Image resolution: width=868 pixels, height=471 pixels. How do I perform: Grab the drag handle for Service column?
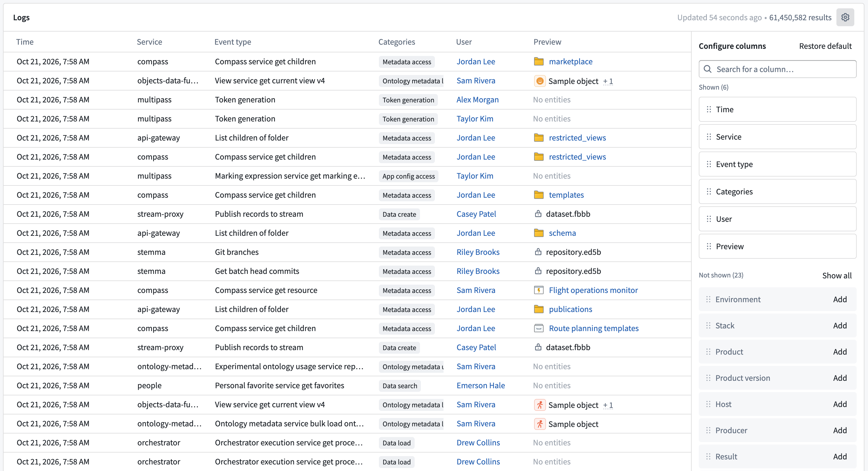tap(709, 137)
